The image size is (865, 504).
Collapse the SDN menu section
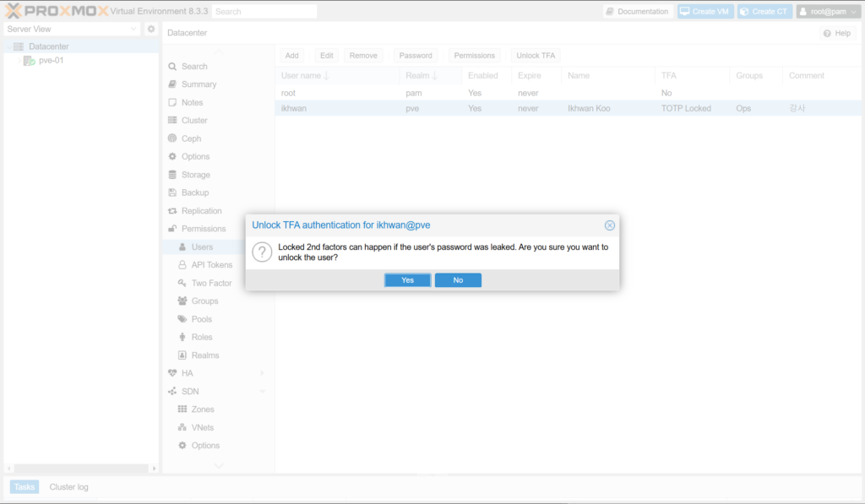[x=262, y=392]
